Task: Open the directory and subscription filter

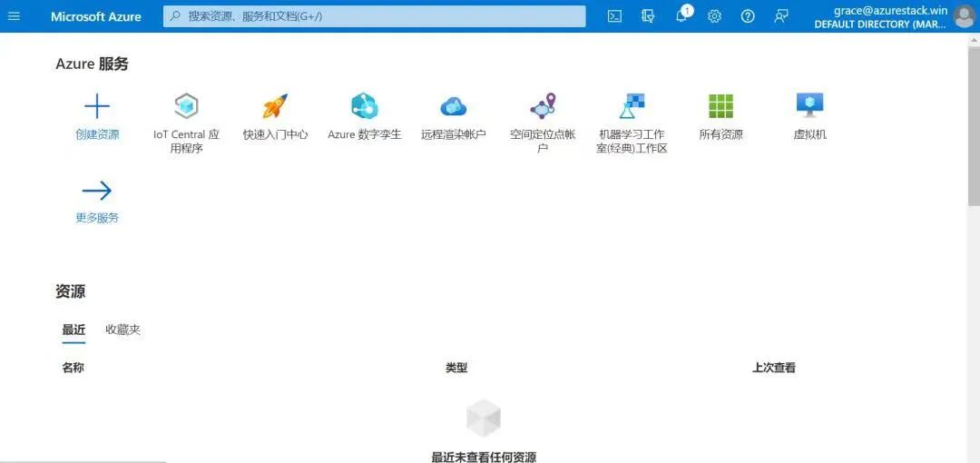Action: pos(648,17)
